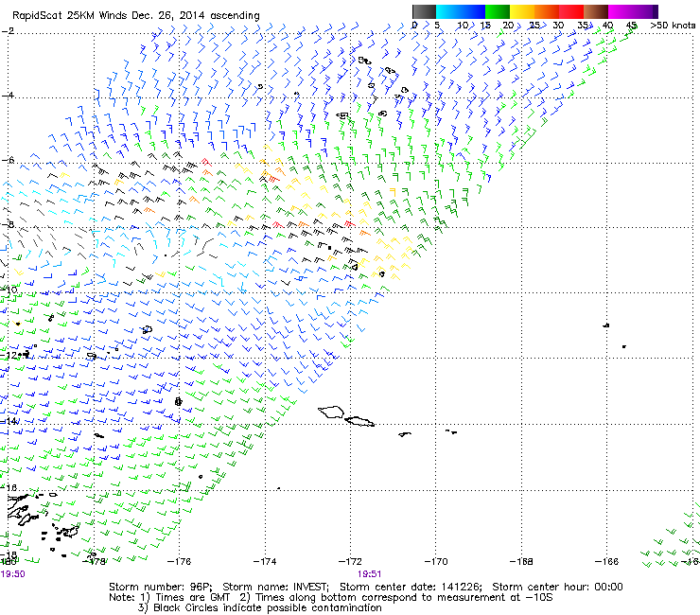Click the small island outline west of -170

click(405, 433)
